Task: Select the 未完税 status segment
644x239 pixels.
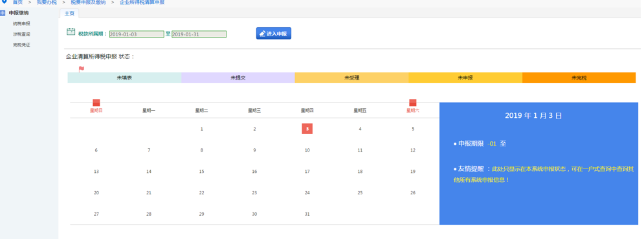Action: (579, 78)
